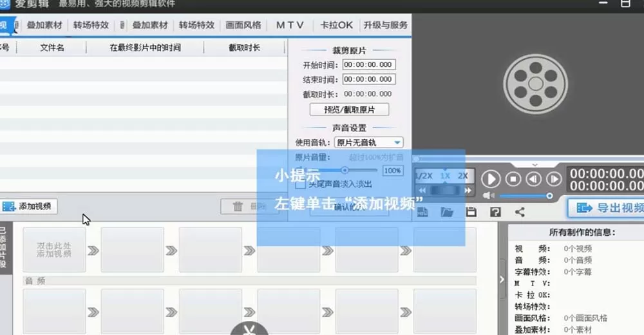Click the 0个视频 info text
Viewport: 644px width, 335px height.
[x=578, y=249]
